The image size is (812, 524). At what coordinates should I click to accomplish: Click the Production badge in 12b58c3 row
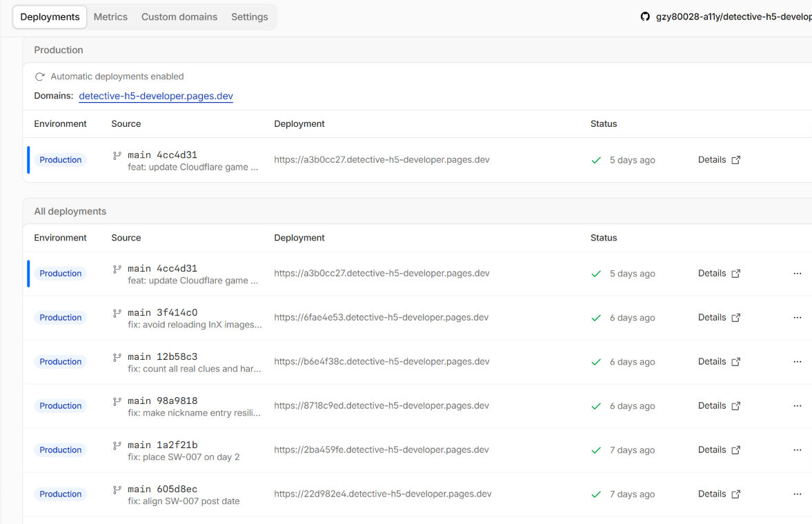pos(61,361)
